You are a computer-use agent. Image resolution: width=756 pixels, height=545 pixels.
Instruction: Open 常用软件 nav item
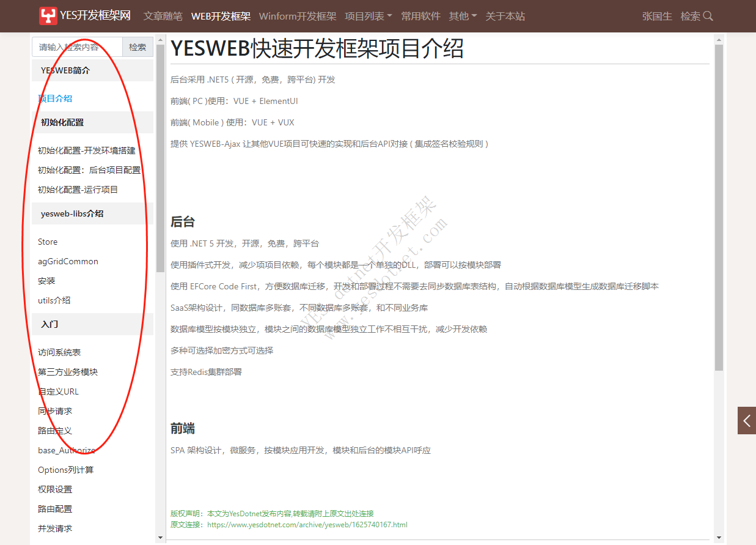421,17
